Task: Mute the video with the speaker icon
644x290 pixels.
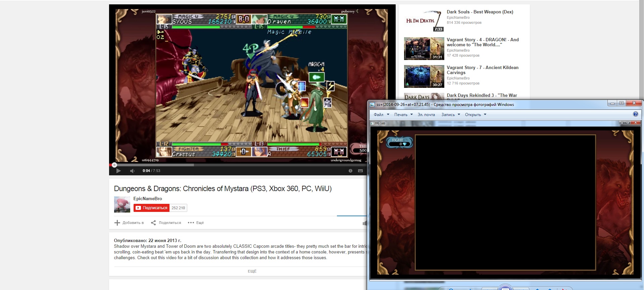Action: (x=132, y=171)
